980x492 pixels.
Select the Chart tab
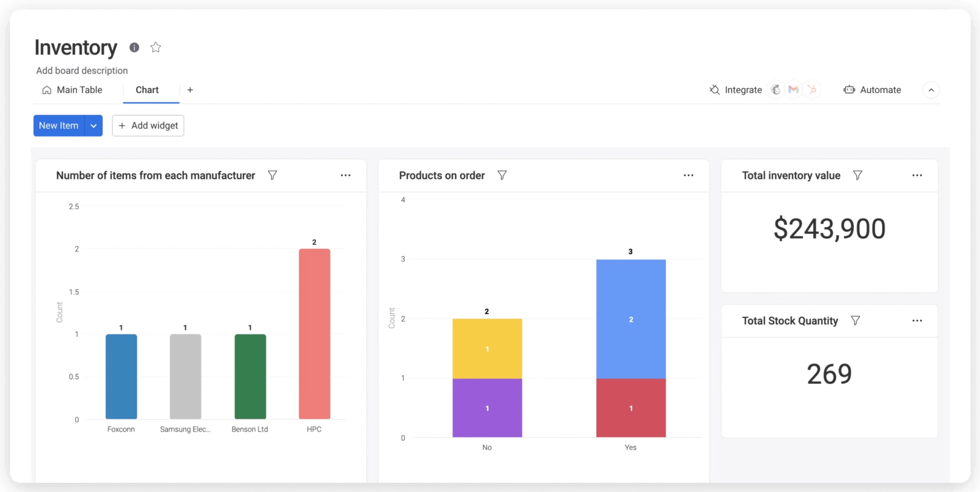tap(147, 90)
